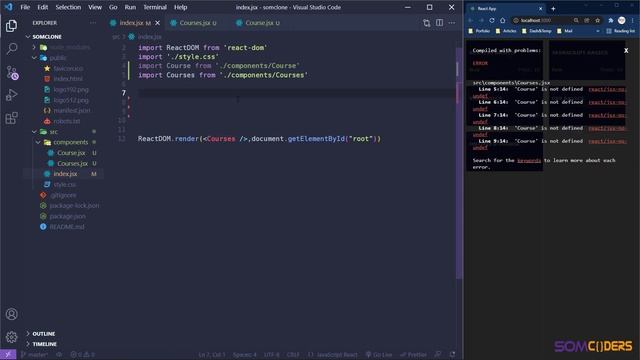The image size is (640, 360).
Task: Open style.css in the file tree
Action: tap(64, 184)
